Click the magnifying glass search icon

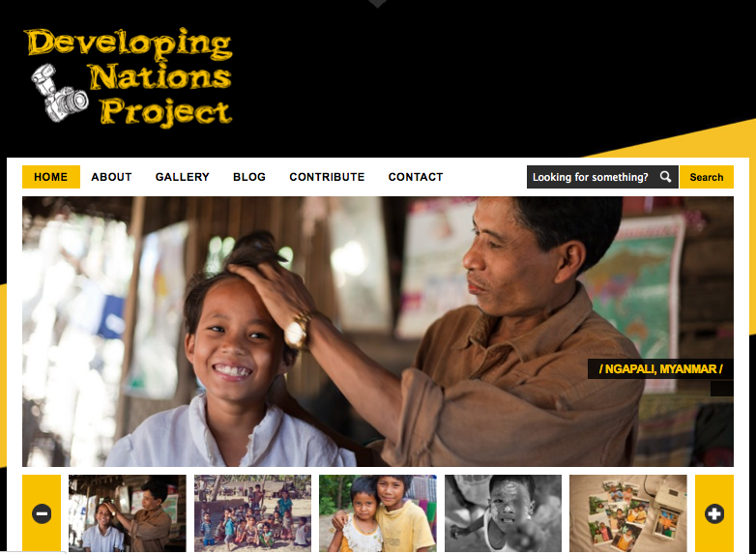tap(665, 177)
